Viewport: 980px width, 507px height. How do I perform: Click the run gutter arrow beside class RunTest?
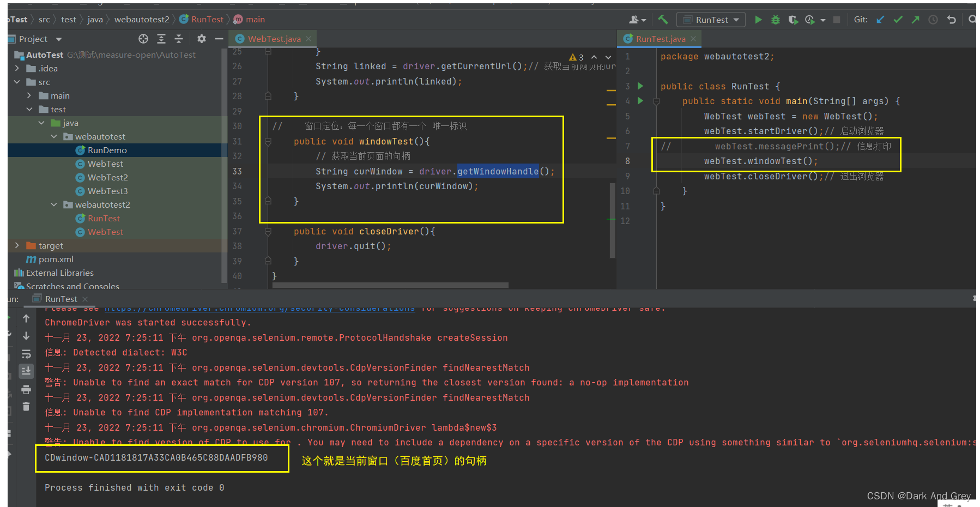[640, 86]
